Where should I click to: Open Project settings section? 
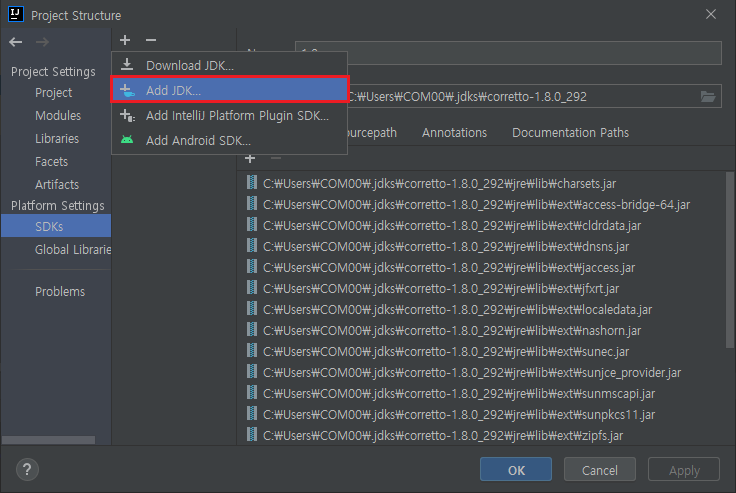click(x=54, y=93)
